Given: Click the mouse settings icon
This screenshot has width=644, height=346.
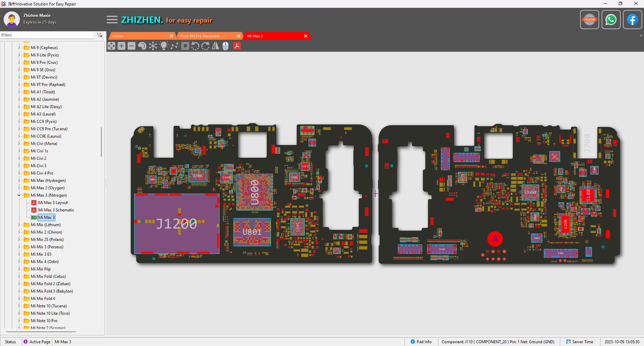Looking at the screenshot, I should (225, 46).
